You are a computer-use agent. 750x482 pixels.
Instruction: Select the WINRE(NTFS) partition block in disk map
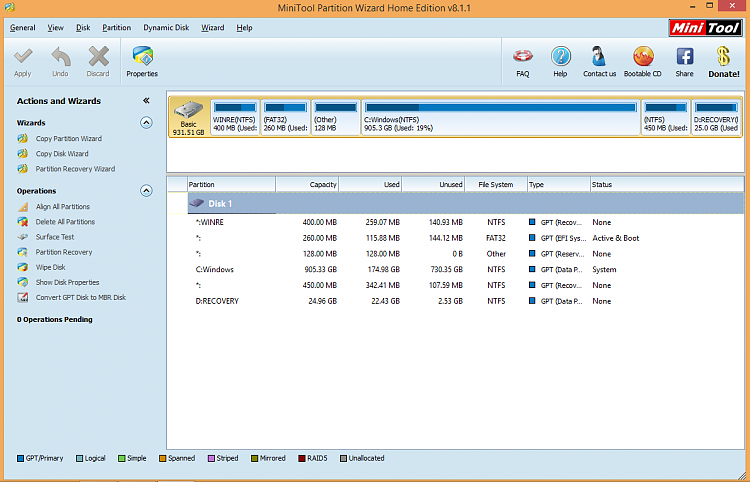[x=235, y=117]
